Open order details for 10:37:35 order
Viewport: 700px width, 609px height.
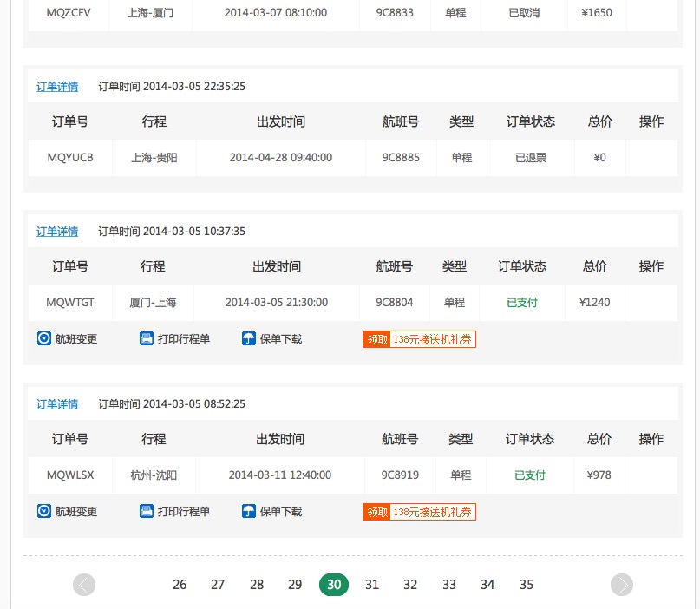[57, 232]
